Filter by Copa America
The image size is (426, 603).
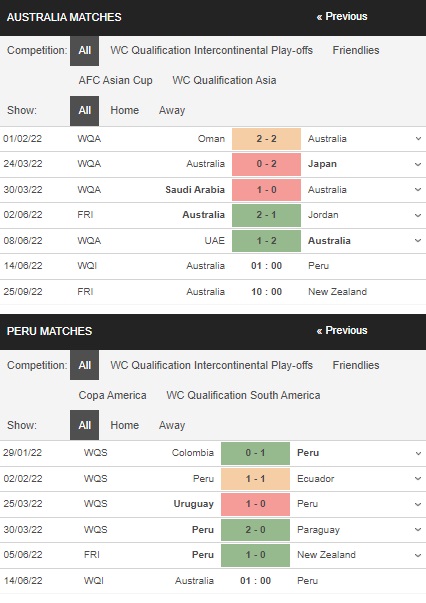(x=112, y=395)
